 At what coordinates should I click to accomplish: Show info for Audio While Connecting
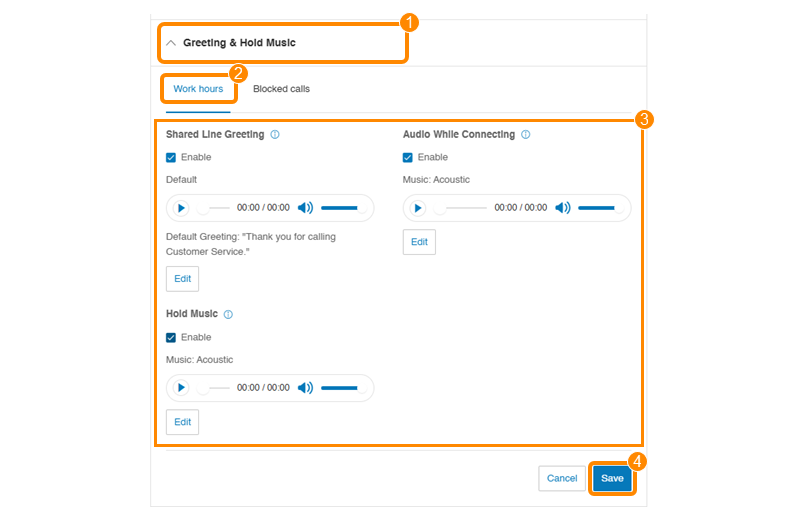pos(526,134)
